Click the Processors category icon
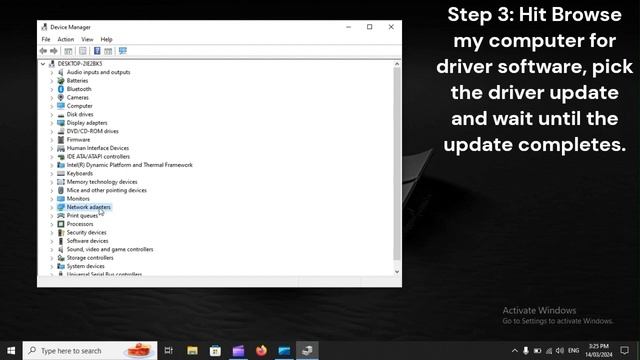The image size is (640, 360). pos(61,224)
